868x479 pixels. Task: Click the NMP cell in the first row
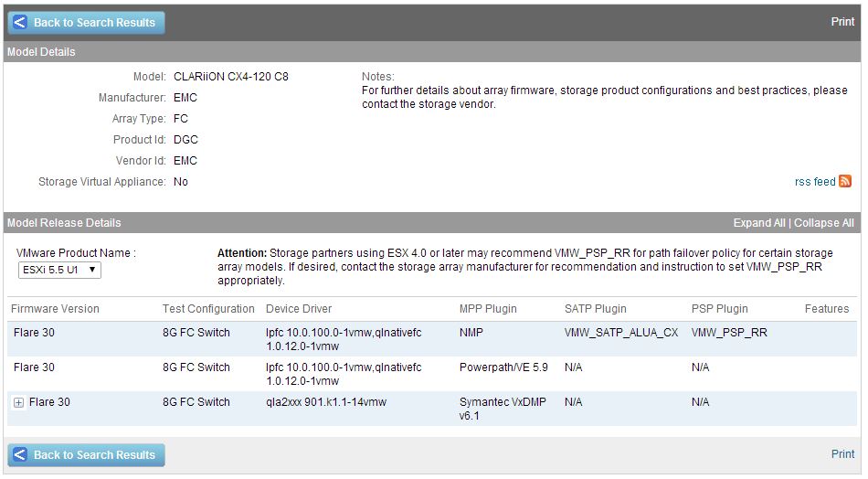click(471, 332)
